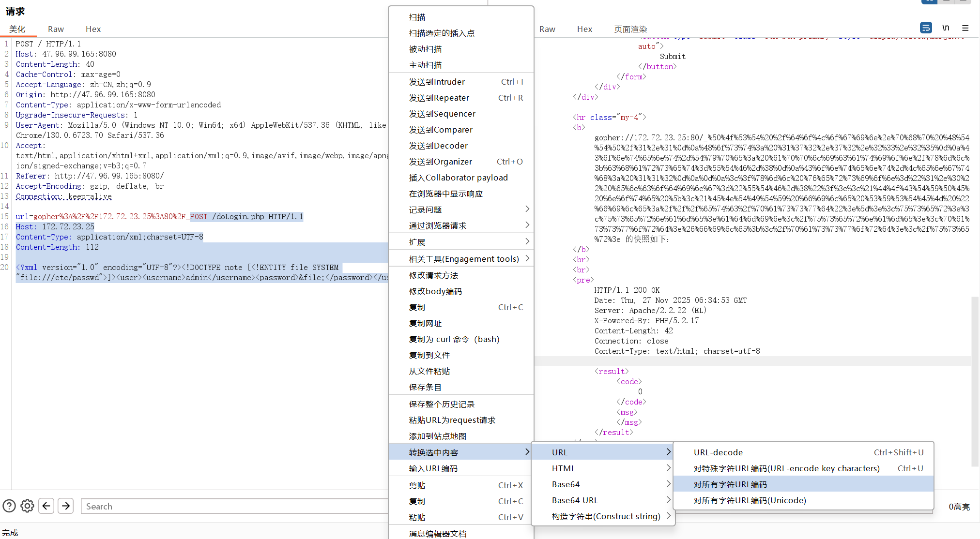Click the help question mark icon
The height and width of the screenshot is (539, 980).
(9, 506)
